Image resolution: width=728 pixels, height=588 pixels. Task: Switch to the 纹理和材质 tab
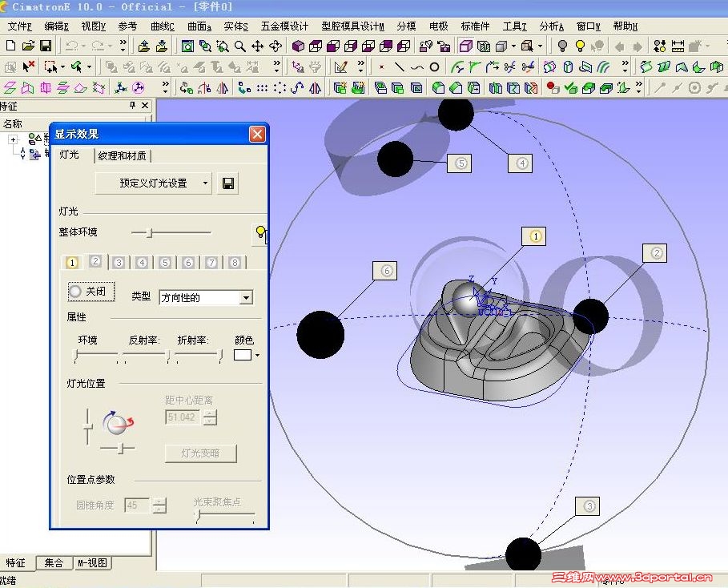pyautogui.click(x=122, y=155)
